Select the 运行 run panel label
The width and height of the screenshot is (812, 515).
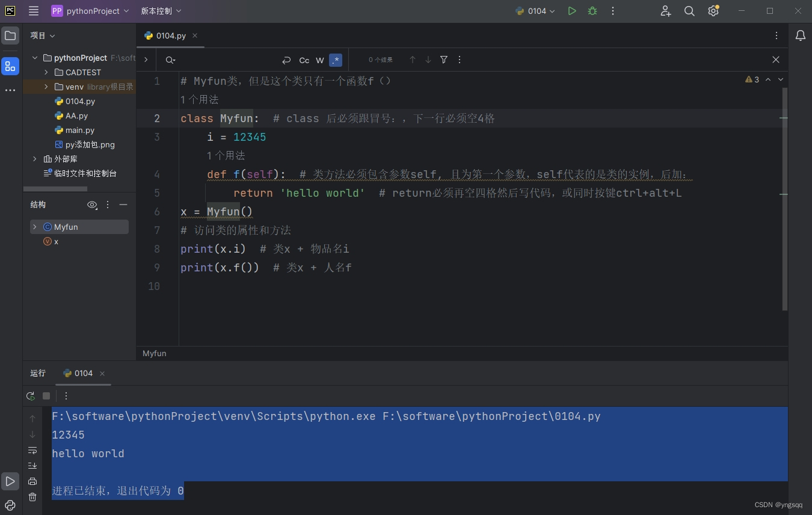click(x=38, y=373)
